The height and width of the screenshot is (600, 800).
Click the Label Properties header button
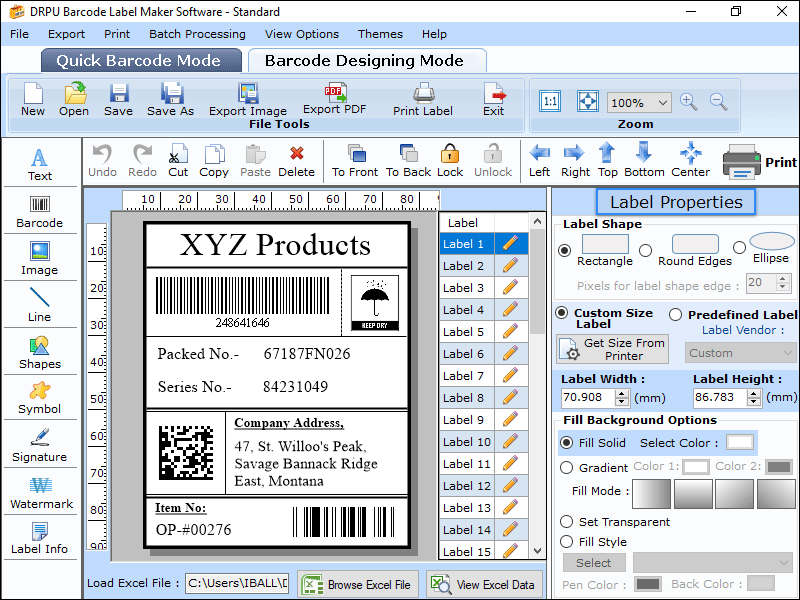676,202
